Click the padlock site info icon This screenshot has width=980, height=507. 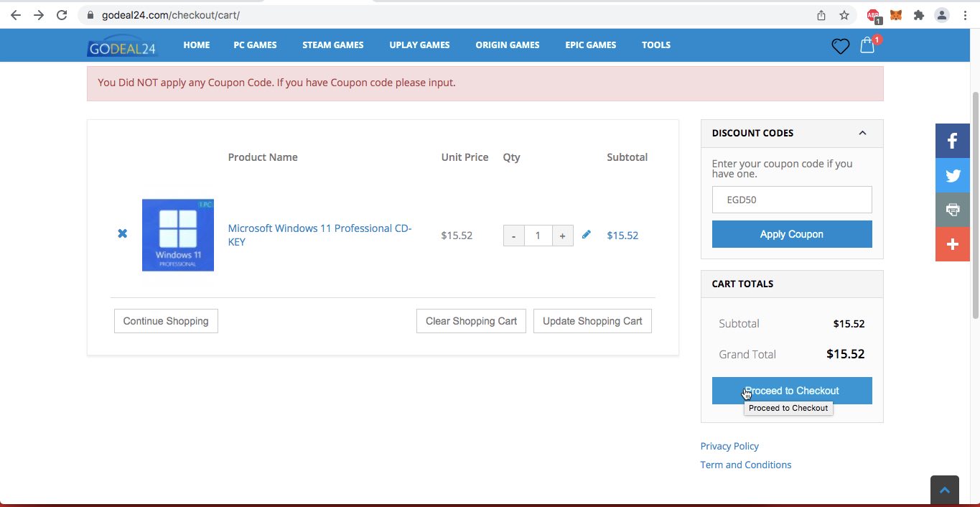90,15
